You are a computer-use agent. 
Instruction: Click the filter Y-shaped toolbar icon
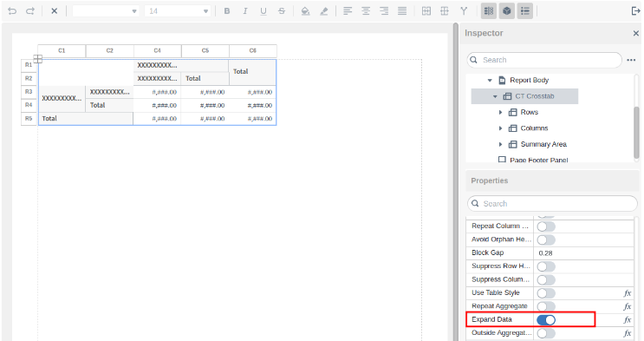tap(464, 11)
